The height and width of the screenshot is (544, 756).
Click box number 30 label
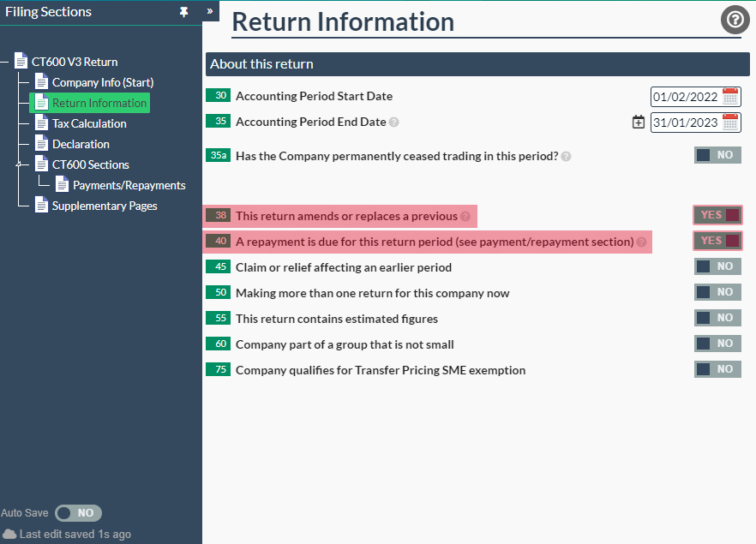pos(218,95)
